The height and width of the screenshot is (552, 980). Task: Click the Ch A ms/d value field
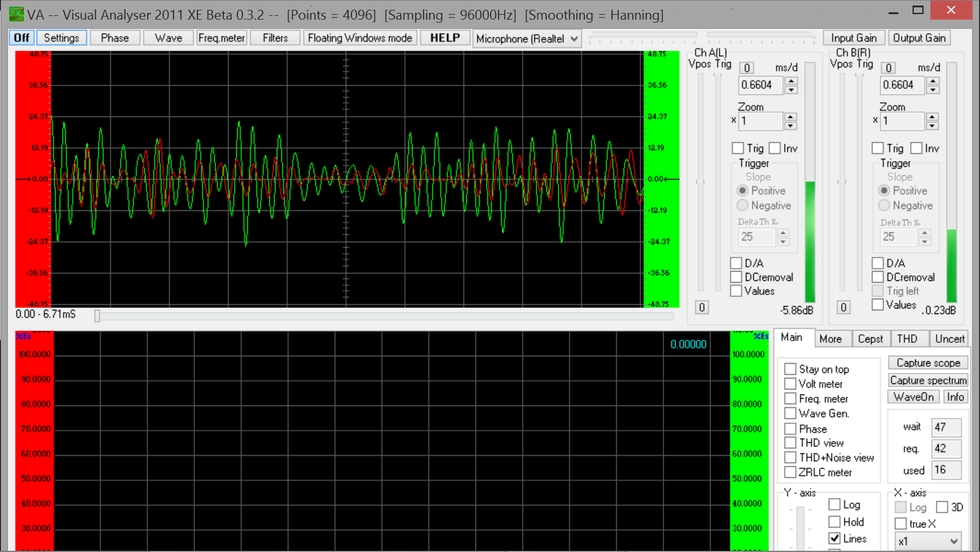[760, 85]
